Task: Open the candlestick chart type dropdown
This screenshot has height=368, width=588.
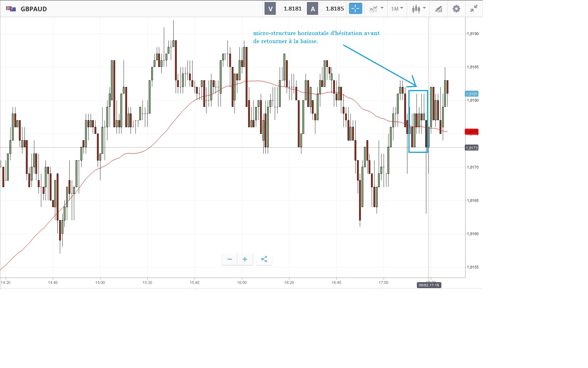Action: 419,9
